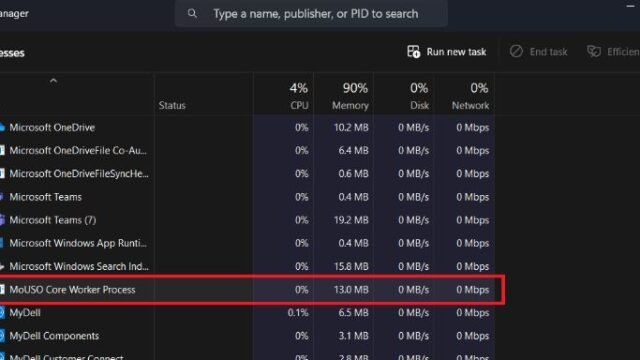Collapse sort arrow above the Name column

click(53, 80)
